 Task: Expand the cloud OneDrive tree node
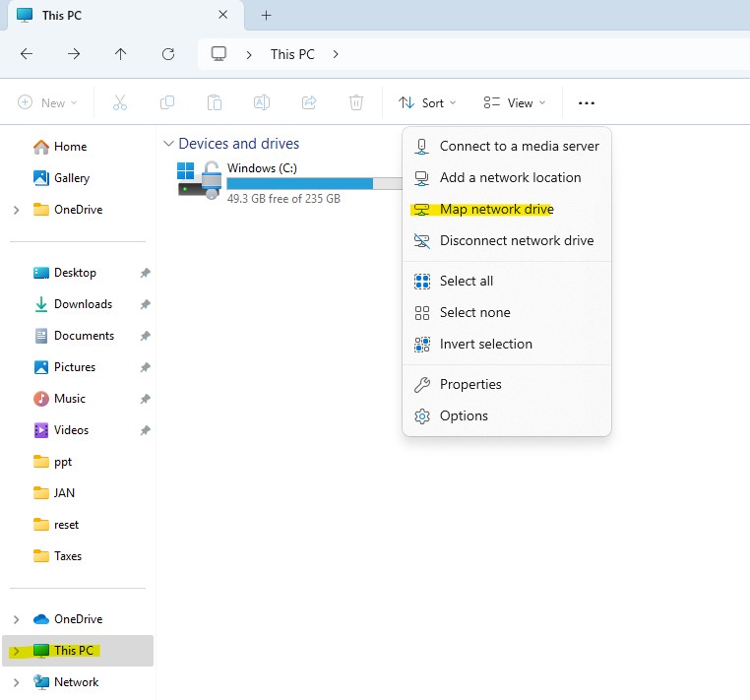click(x=17, y=619)
